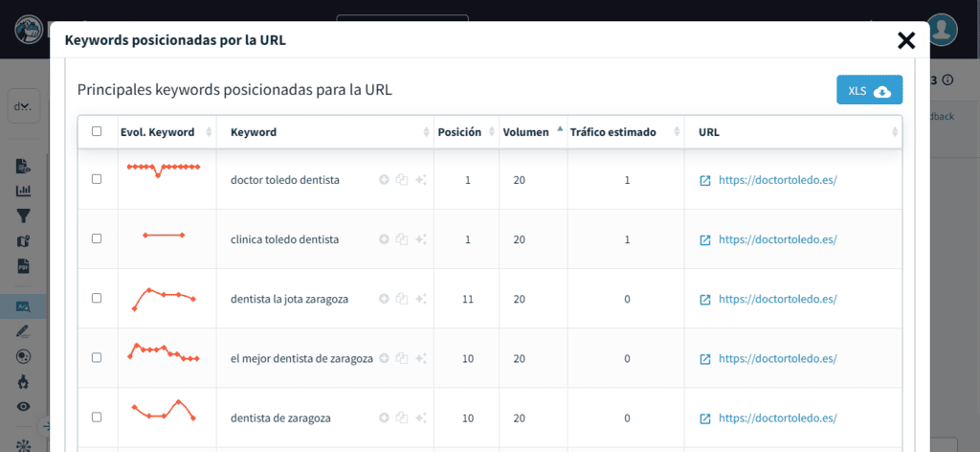980x452 pixels.
Task: Add keyword 'dentista la jota zaragoza' with plus icon
Action: 384,300
